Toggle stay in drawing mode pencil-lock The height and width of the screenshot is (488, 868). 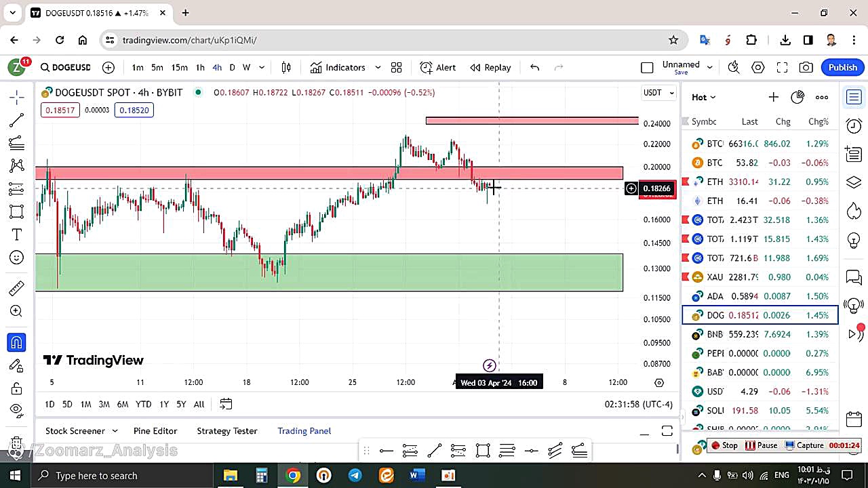[x=17, y=365]
